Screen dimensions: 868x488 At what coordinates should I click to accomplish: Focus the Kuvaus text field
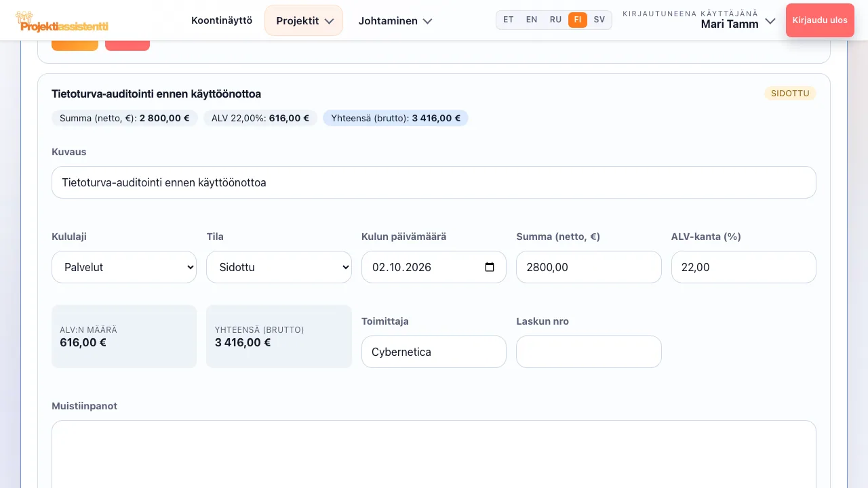tap(434, 182)
